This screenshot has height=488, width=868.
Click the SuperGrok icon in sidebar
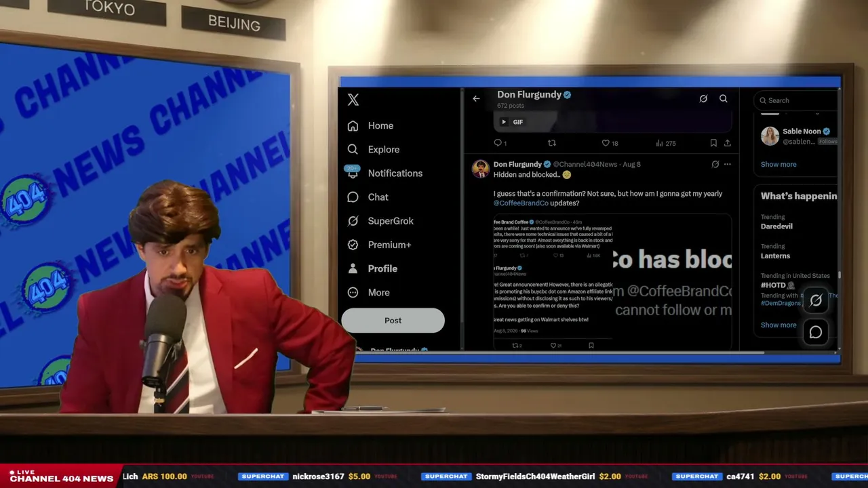click(x=353, y=221)
